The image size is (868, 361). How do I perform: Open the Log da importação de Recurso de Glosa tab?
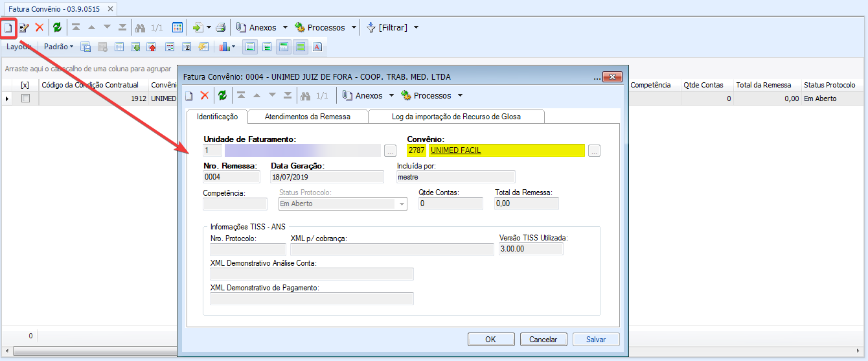(456, 117)
